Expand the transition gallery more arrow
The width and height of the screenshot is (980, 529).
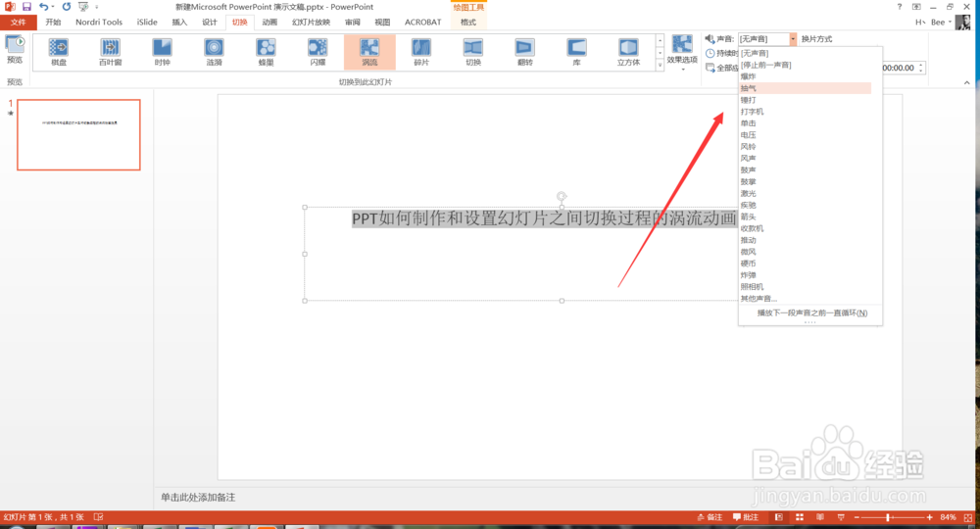[x=660, y=65]
